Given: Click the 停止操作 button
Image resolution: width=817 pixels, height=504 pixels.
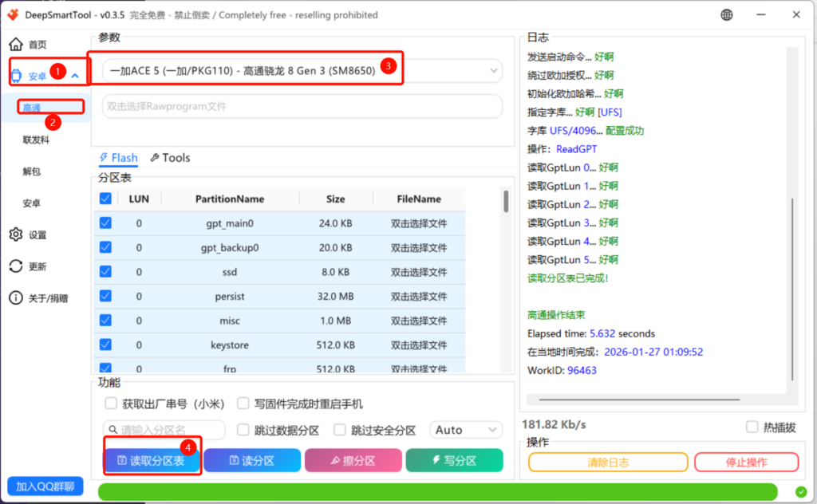Looking at the screenshot, I should 746,462.
